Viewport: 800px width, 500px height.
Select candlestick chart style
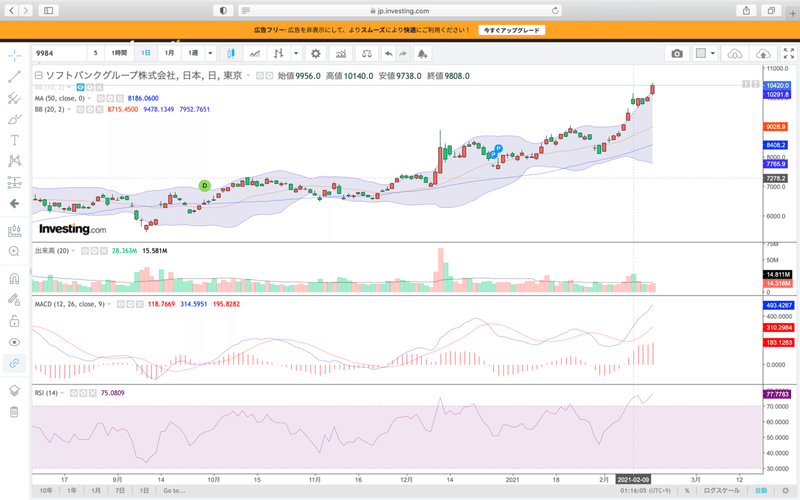pyautogui.click(x=231, y=53)
